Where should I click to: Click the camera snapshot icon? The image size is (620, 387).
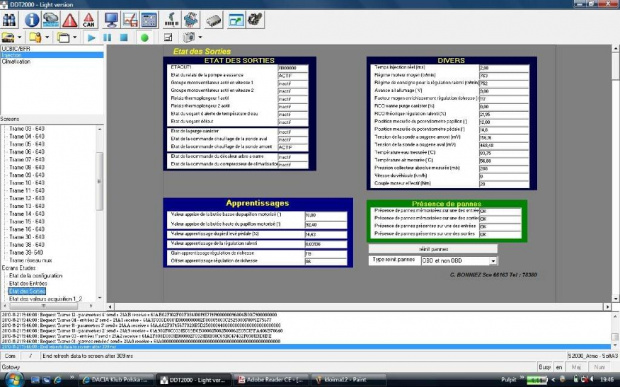pyautogui.click(x=189, y=38)
